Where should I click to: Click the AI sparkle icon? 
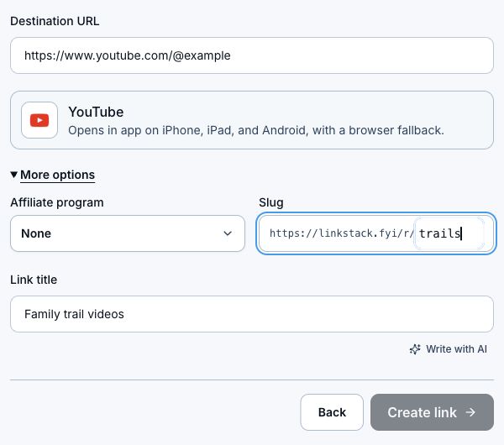pos(415,349)
